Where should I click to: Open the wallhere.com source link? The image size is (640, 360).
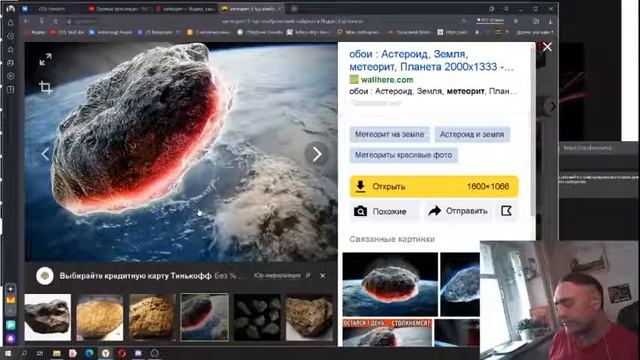click(x=387, y=80)
